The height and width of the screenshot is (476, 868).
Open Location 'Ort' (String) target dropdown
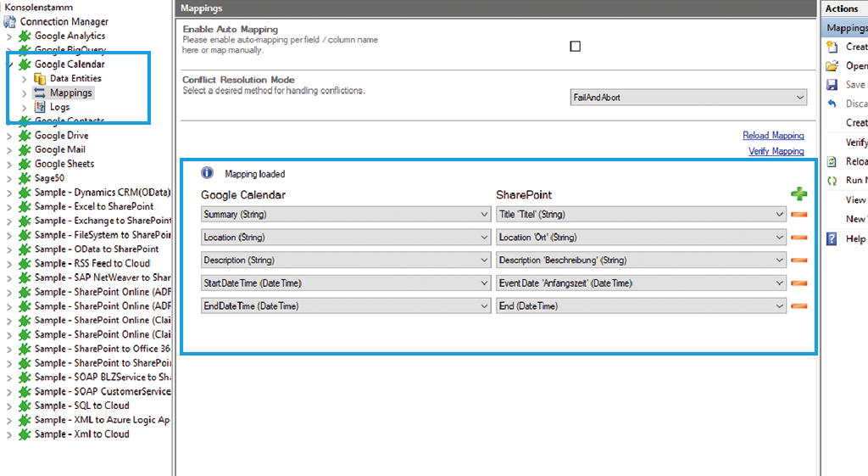pos(779,238)
